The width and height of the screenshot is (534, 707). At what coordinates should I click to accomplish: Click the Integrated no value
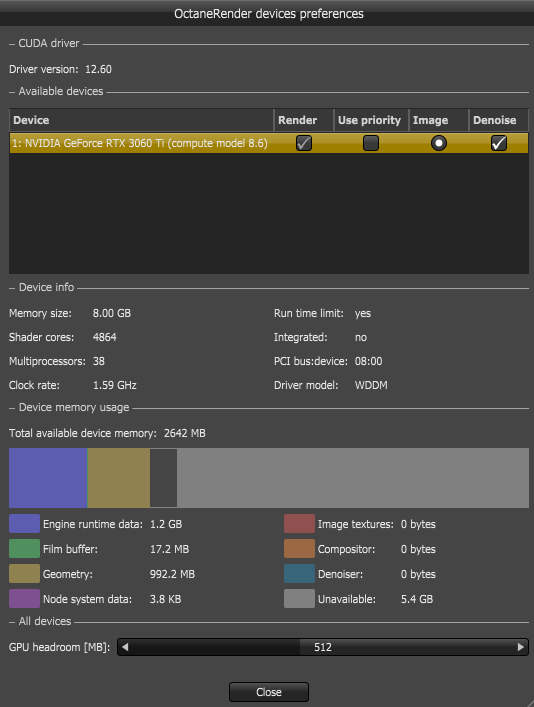click(361, 337)
